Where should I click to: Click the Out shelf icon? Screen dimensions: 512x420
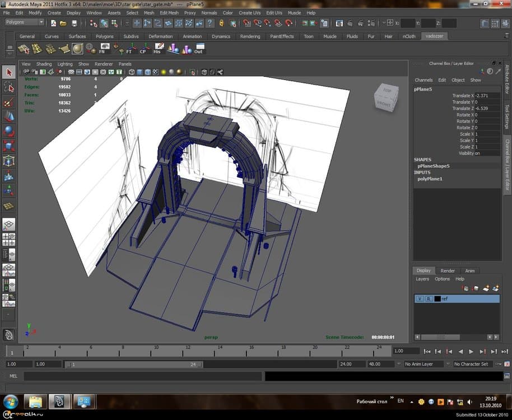(x=199, y=49)
